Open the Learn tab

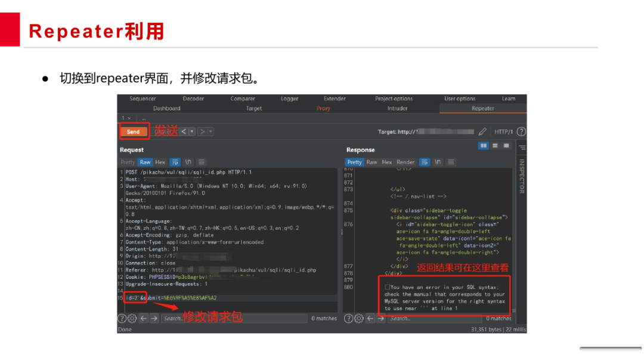click(509, 99)
